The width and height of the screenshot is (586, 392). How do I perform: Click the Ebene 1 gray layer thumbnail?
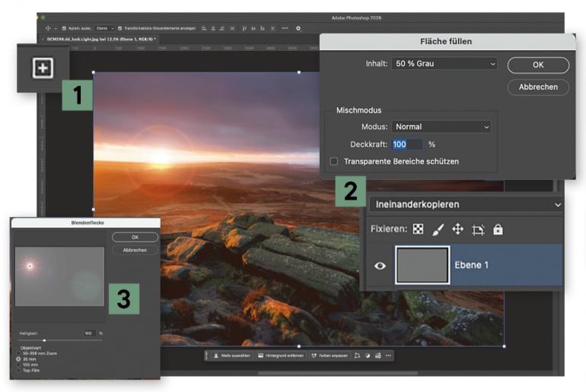[422, 265]
